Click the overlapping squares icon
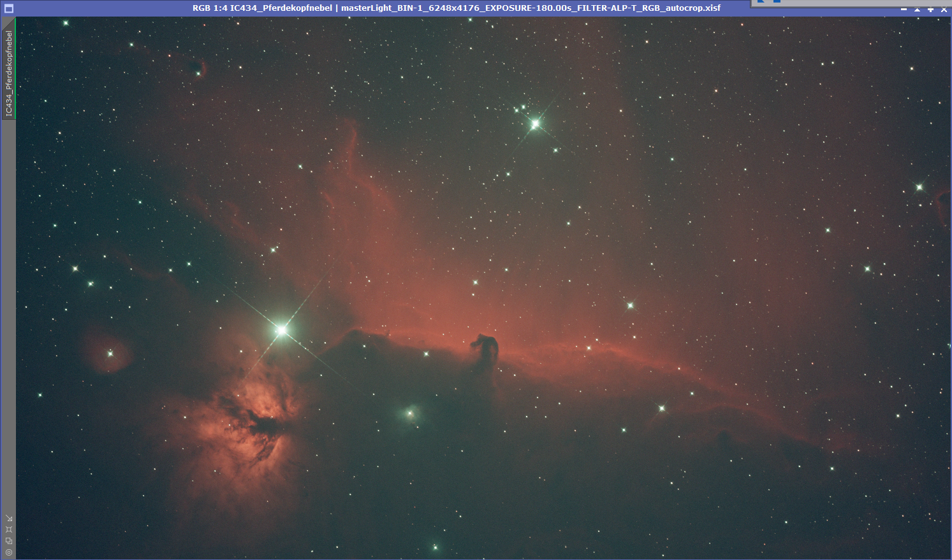The height and width of the screenshot is (560, 952). (x=8, y=541)
